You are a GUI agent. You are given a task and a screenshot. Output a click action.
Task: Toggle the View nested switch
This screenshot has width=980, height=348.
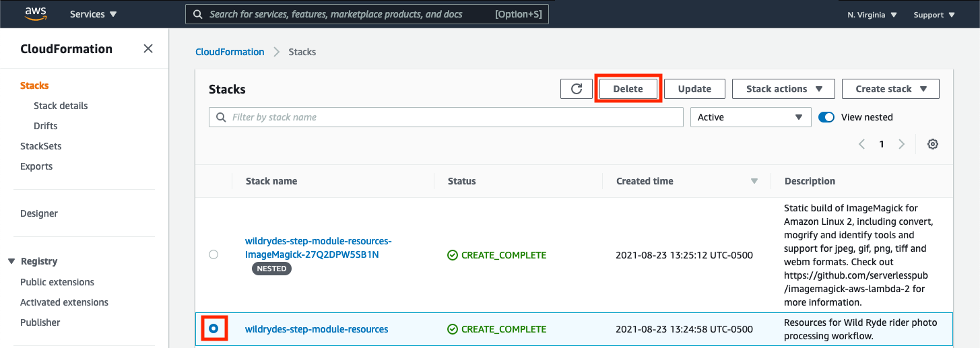coord(826,117)
